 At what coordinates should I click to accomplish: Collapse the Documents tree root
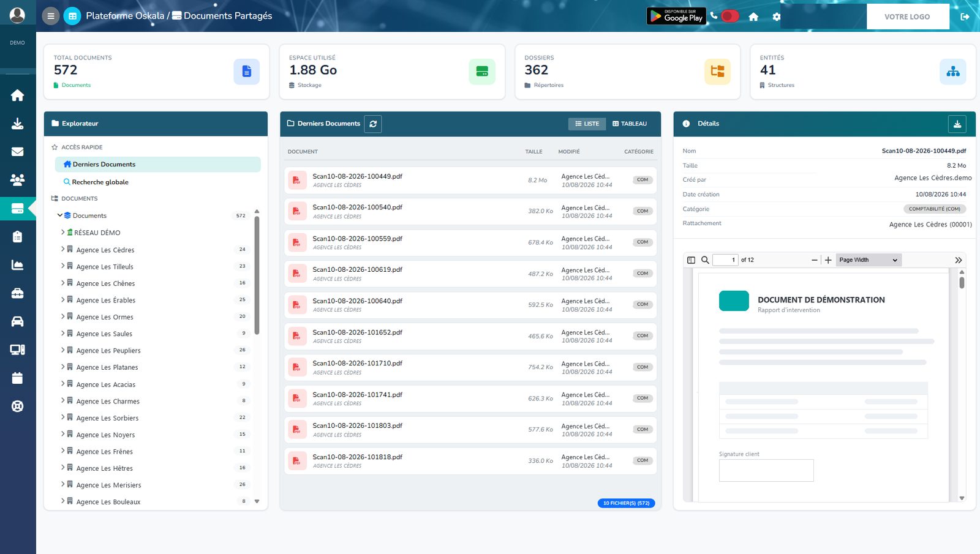pyautogui.click(x=60, y=215)
